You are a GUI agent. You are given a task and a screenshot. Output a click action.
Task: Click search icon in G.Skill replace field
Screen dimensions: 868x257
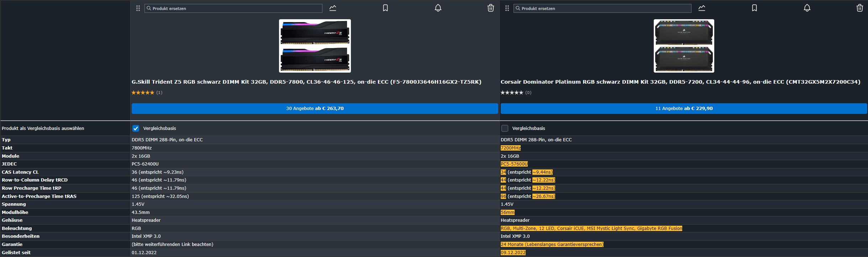pos(149,8)
